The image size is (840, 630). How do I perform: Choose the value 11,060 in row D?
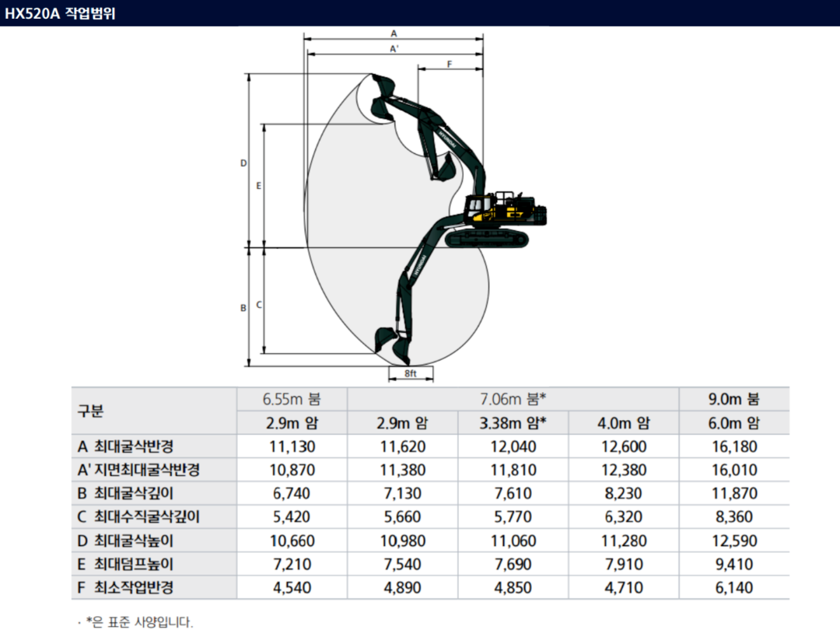[x=513, y=541]
